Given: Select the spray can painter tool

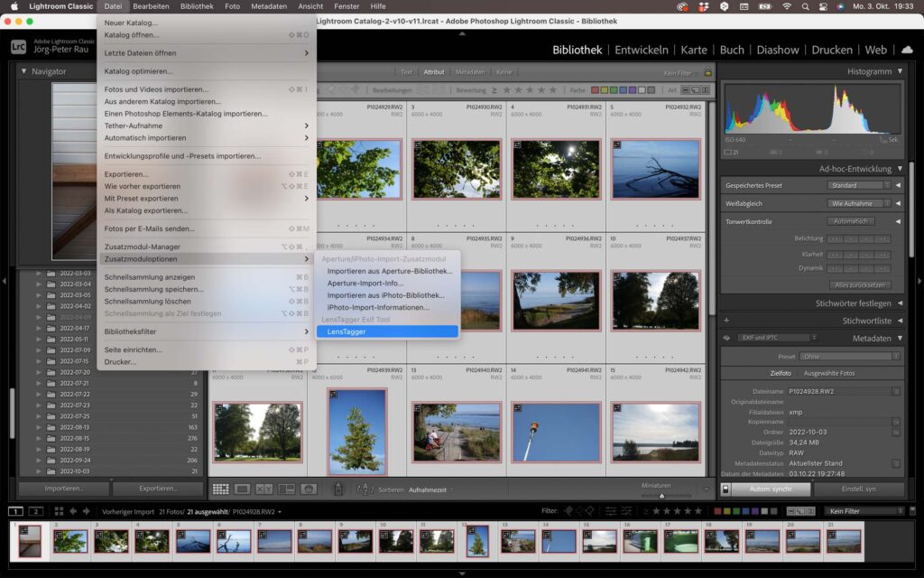Looking at the screenshot, I should pos(338,489).
